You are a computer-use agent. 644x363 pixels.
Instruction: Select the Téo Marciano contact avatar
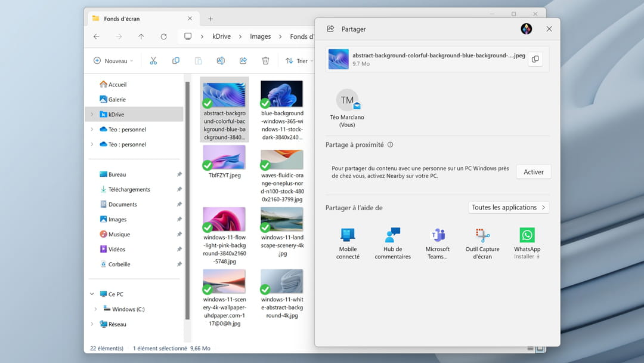tap(347, 100)
